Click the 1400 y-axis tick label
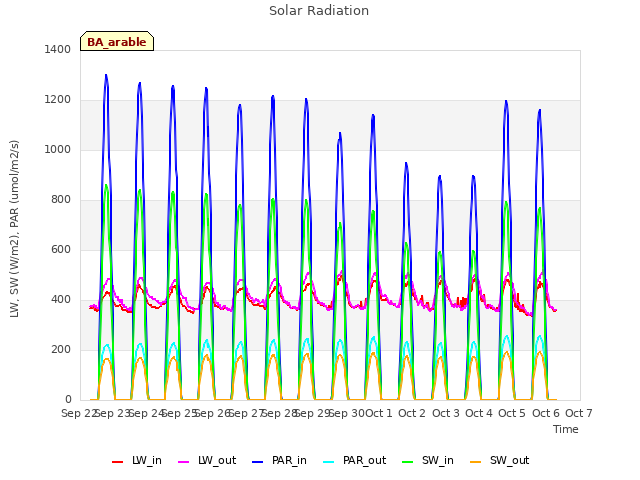 (58, 50)
